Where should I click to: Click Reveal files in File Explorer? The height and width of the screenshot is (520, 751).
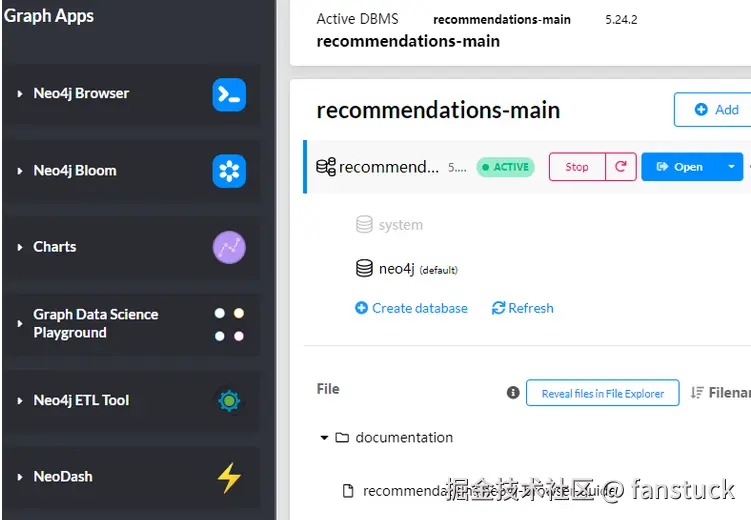pyautogui.click(x=603, y=393)
